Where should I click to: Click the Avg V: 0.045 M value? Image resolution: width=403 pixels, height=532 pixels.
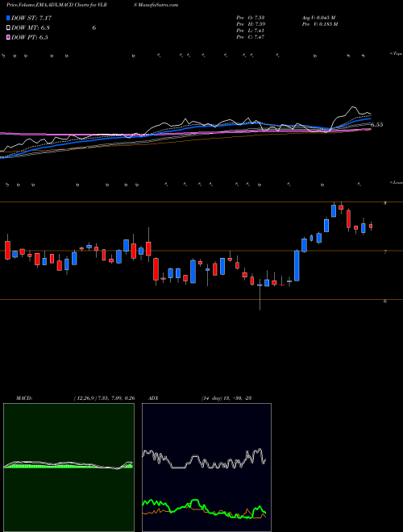pos(318,18)
